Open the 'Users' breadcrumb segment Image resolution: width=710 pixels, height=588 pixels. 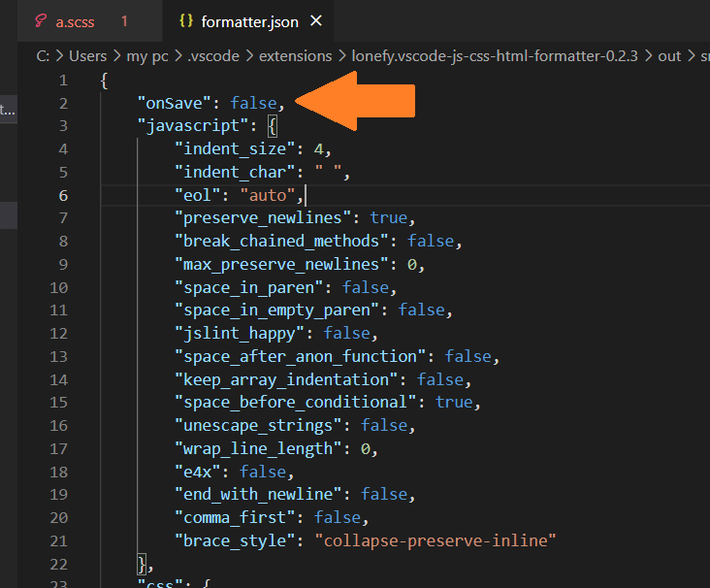coord(88,56)
